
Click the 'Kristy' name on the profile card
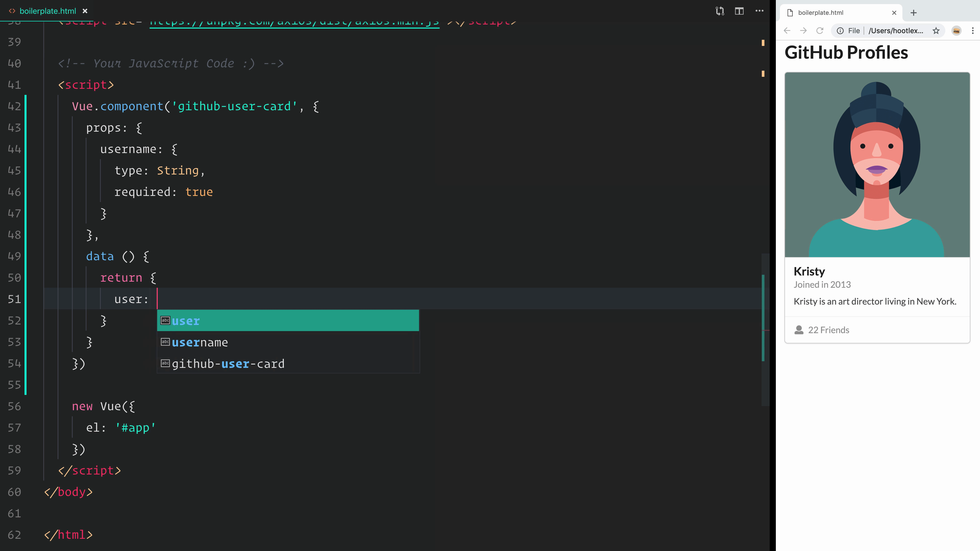click(x=809, y=271)
